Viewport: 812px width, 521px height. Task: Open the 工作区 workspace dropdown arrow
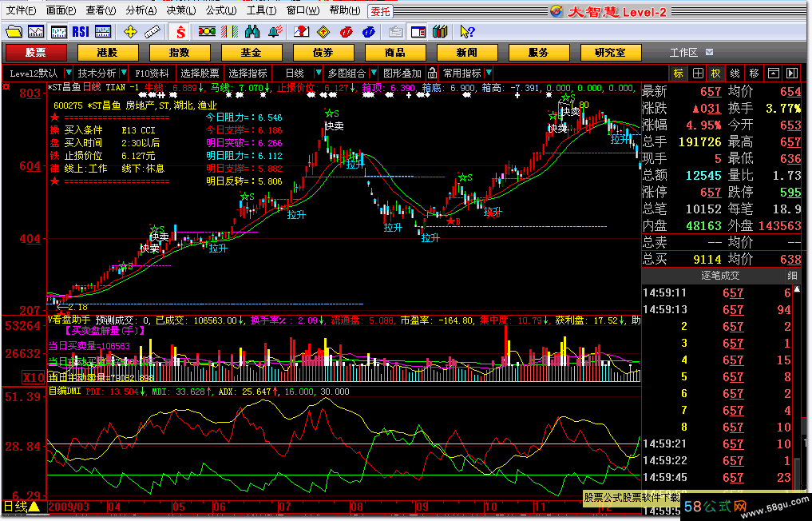(710, 53)
